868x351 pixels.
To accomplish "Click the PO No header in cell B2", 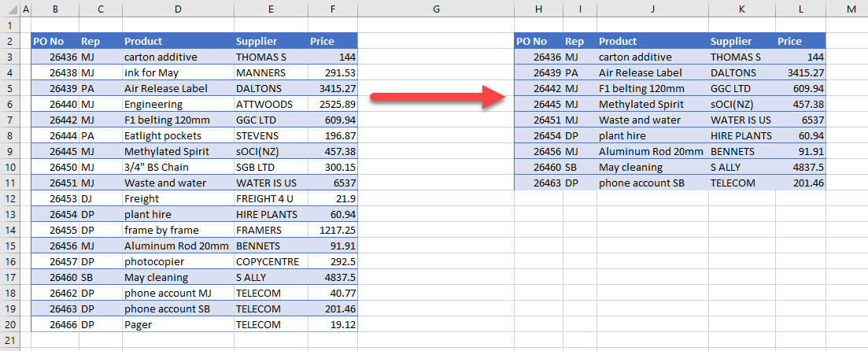I will click(x=55, y=41).
